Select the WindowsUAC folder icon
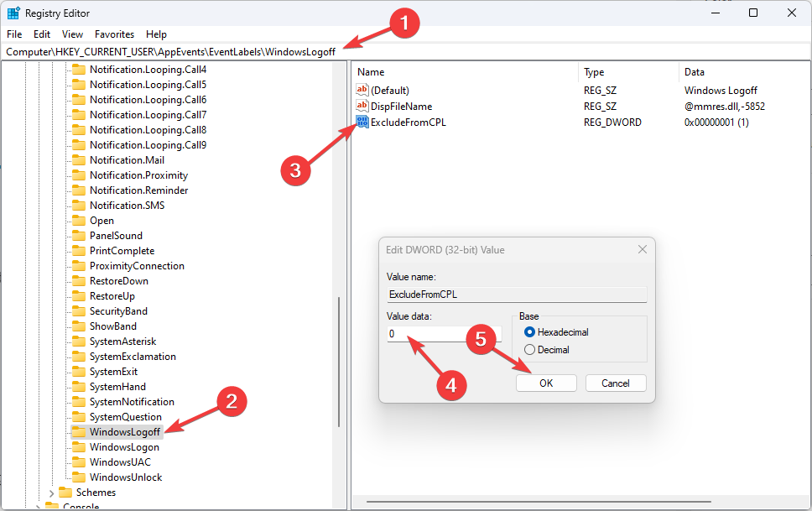The height and width of the screenshot is (511, 812). pyautogui.click(x=78, y=461)
